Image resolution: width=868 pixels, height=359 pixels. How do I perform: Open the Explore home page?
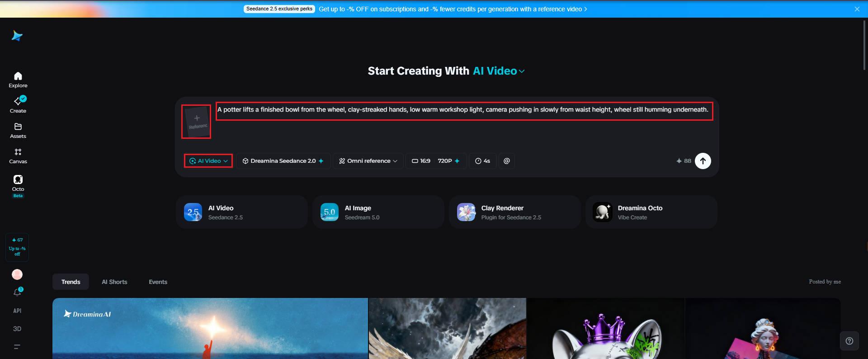click(x=18, y=80)
